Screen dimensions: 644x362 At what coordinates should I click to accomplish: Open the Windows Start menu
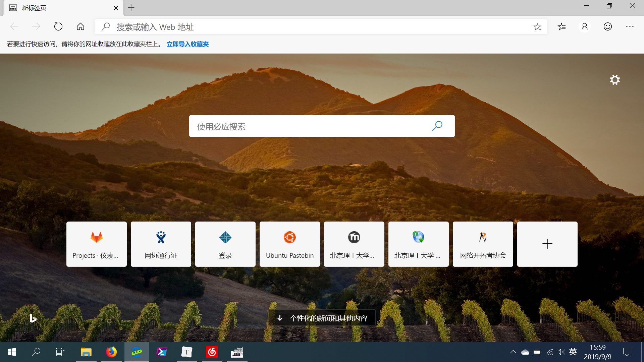pos(12,352)
